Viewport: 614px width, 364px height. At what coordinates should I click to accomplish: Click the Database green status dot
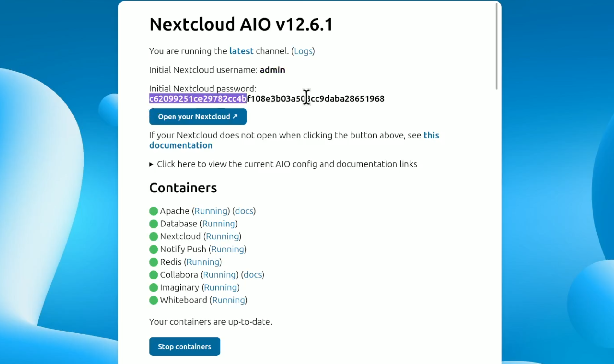tap(153, 224)
